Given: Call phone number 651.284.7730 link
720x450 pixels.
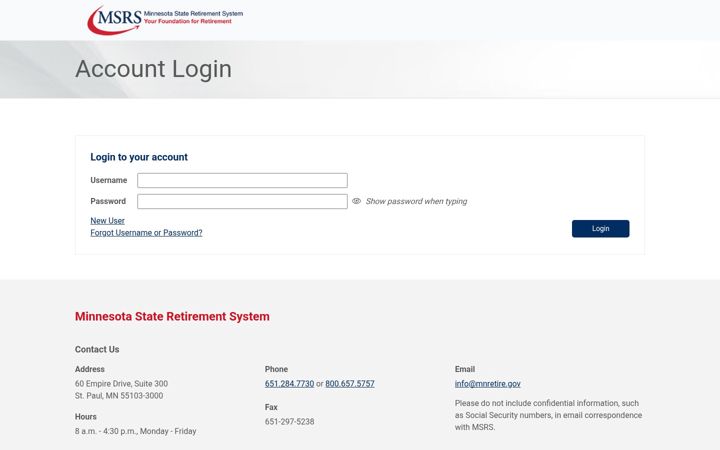Looking at the screenshot, I should (289, 384).
